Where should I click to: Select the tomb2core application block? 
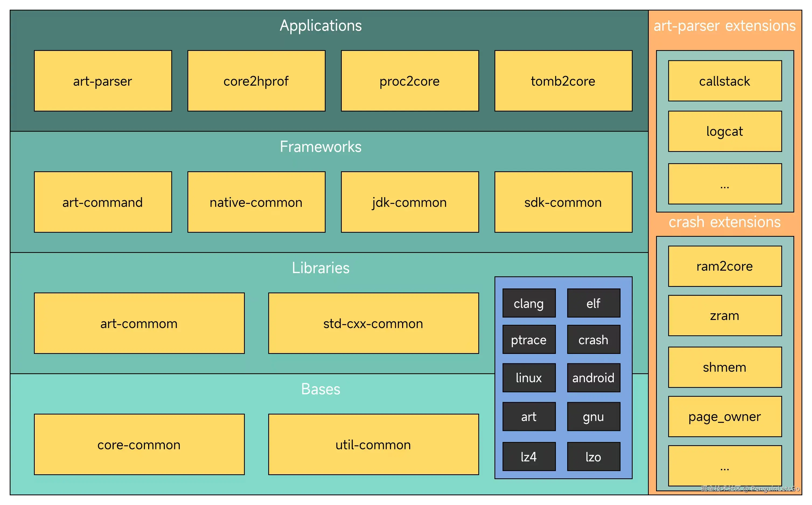(563, 81)
